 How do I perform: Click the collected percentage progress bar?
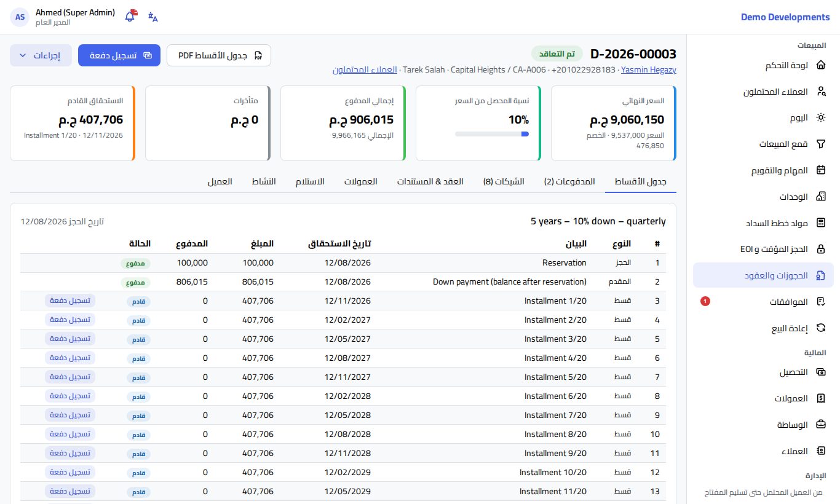[x=491, y=133]
